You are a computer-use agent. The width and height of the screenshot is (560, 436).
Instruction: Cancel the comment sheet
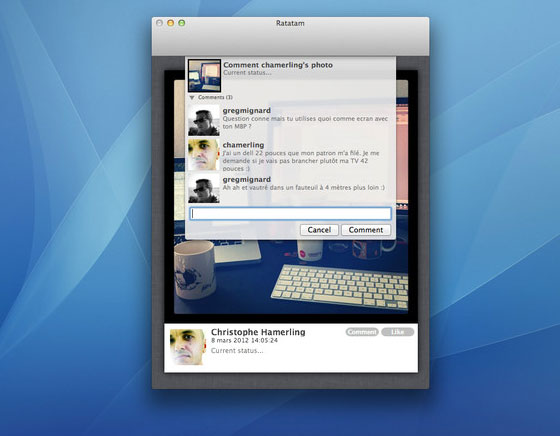[x=319, y=230]
